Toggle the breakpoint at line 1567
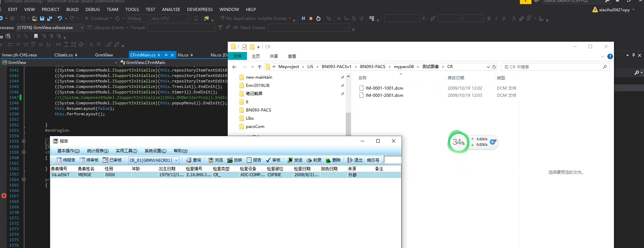Screen dimensions: 644x248 [4, 196]
